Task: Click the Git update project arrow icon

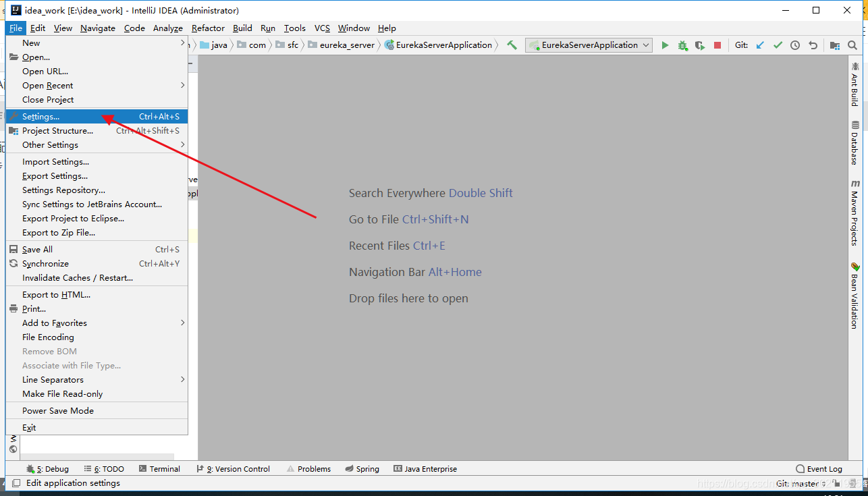Action: [x=760, y=45]
